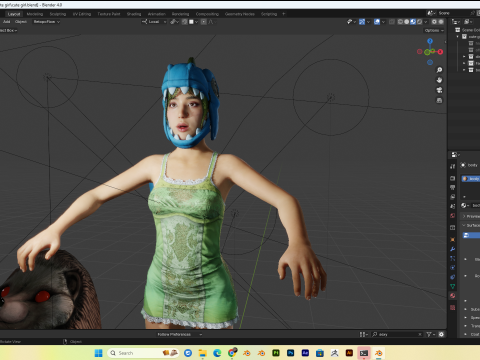Click the Scene name field
The height and width of the screenshot is (360, 480).
[x=454, y=13]
